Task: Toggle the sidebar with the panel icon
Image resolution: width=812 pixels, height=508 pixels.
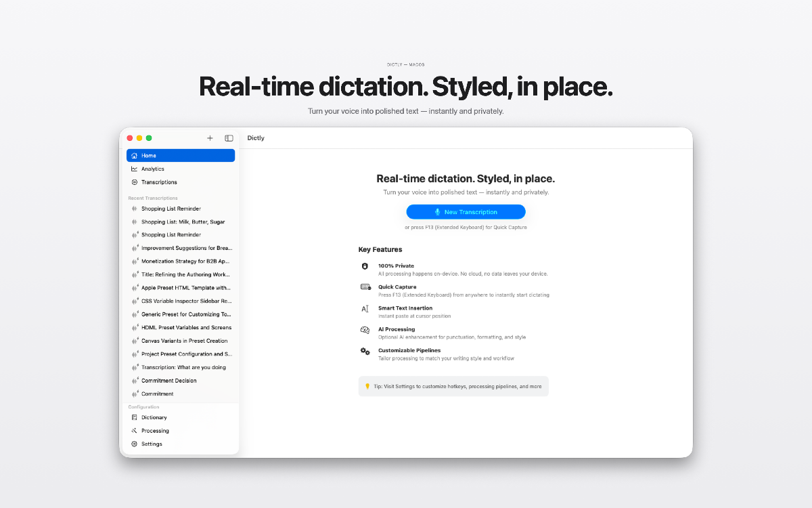Action: pos(229,137)
